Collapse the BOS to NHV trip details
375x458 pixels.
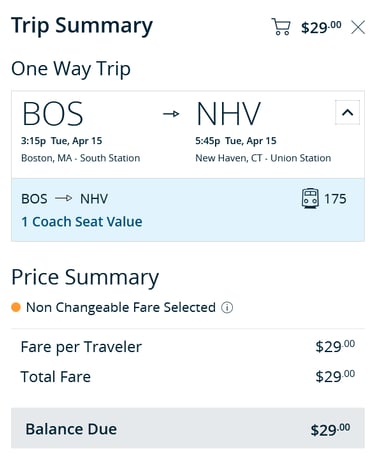click(347, 112)
